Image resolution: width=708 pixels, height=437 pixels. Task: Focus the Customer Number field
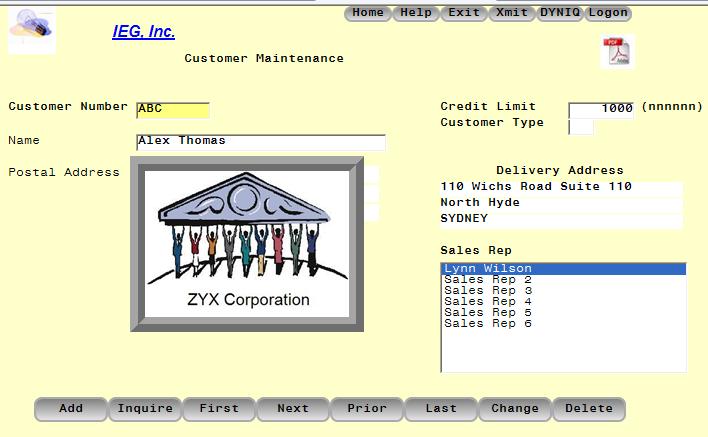[x=173, y=109]
